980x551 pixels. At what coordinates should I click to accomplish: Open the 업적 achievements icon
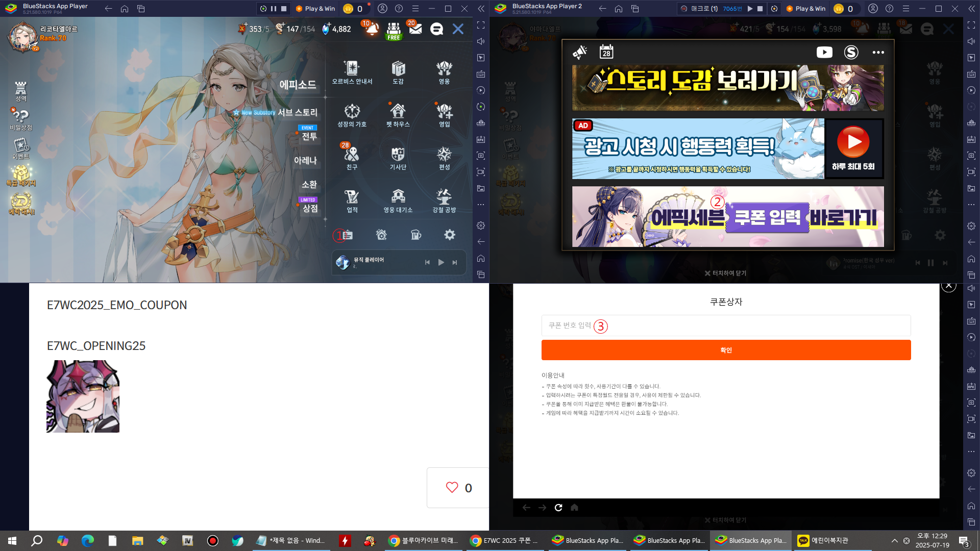pos(352,201)
